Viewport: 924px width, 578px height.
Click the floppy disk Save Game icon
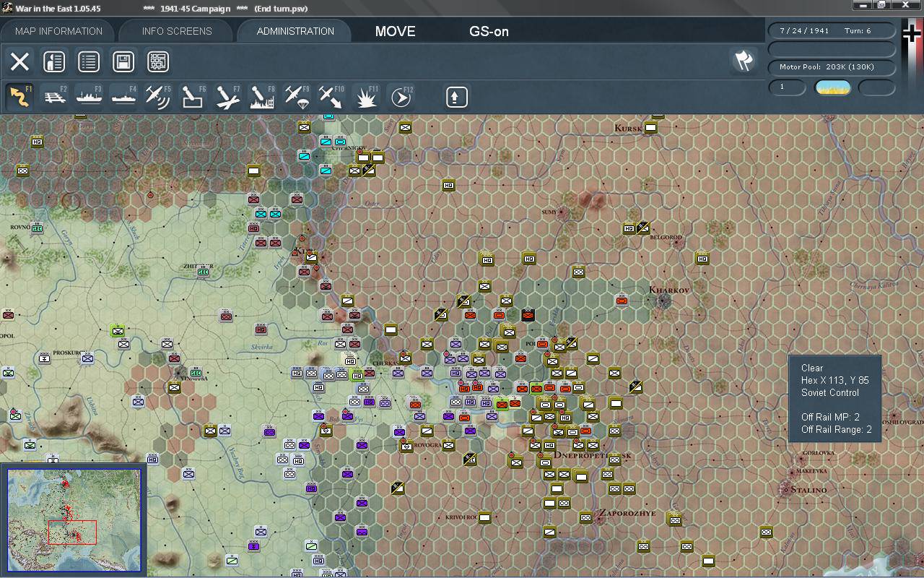[x=123, y=61]
